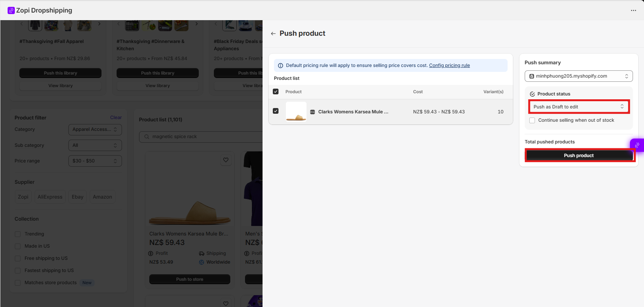Open the Config pricing rule link
Screen dimensions: 644x307
pyautogui.click(x=449, y=65)
